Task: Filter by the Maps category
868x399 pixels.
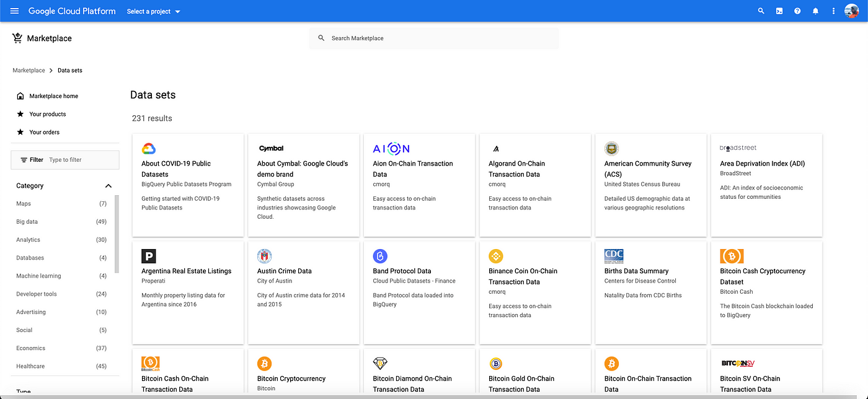Action: (61, 204)
